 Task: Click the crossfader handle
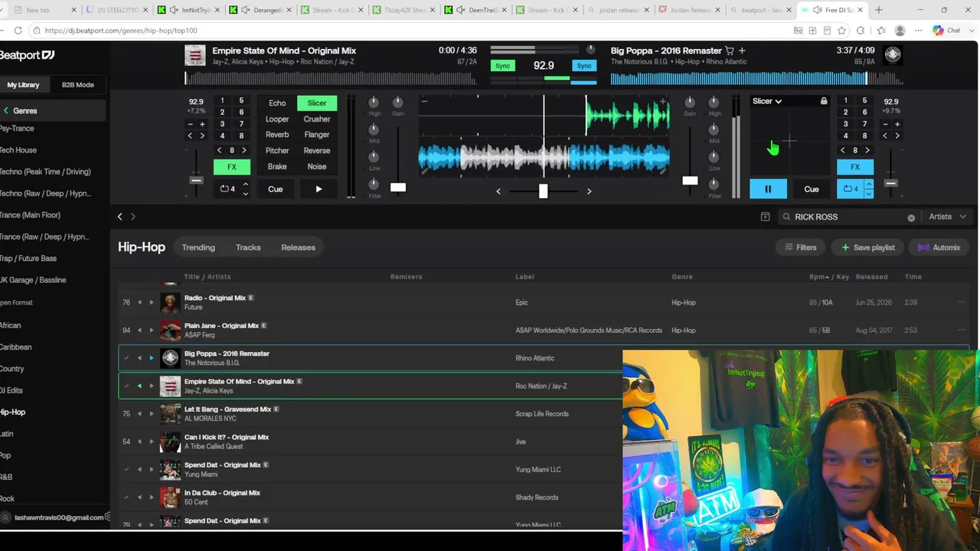pyautogui.click(x=543, y=191)
